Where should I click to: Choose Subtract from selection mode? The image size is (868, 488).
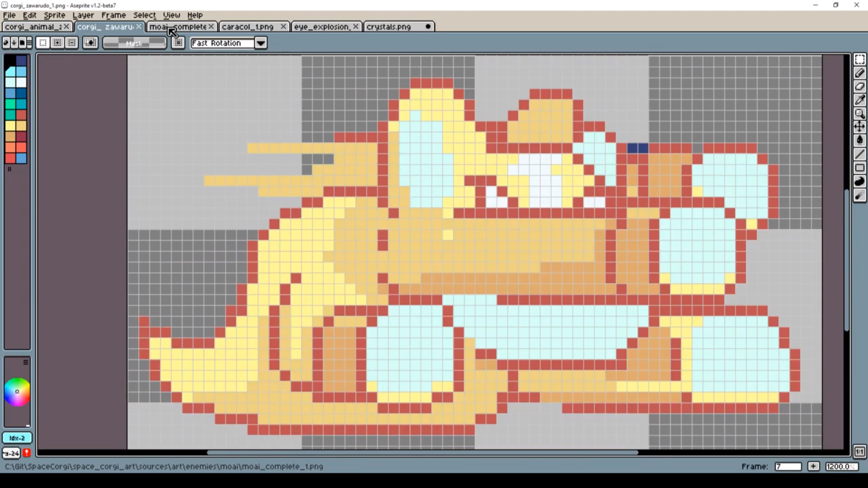tap(72, 43)
